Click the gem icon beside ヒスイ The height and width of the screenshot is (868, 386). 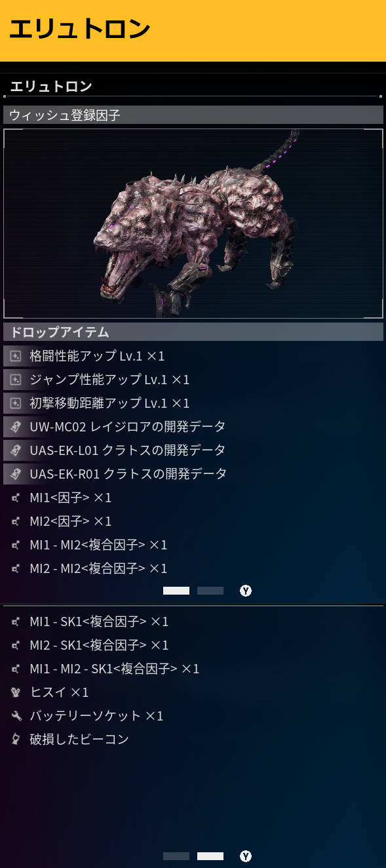16,692
